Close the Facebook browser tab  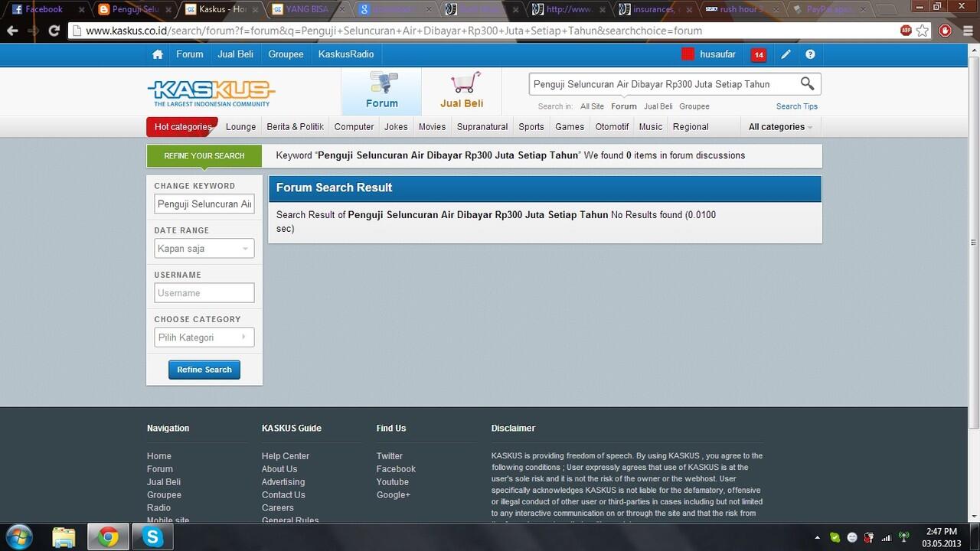pos(81,10)
